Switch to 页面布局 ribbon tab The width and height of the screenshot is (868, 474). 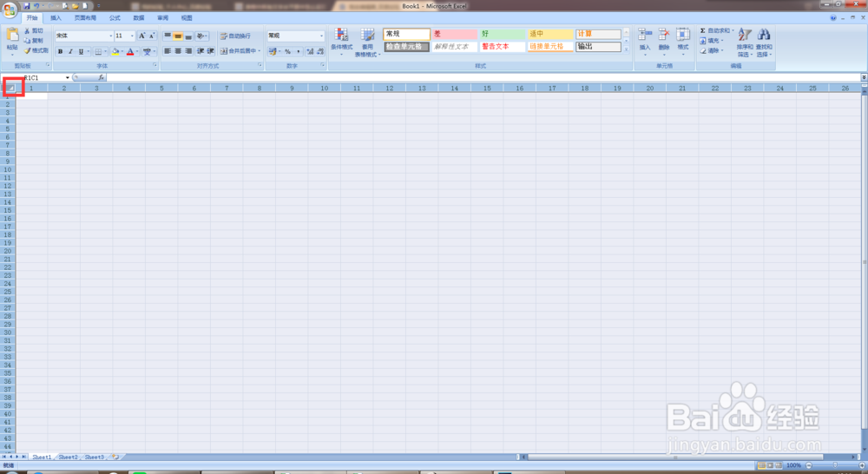[85, 18]
